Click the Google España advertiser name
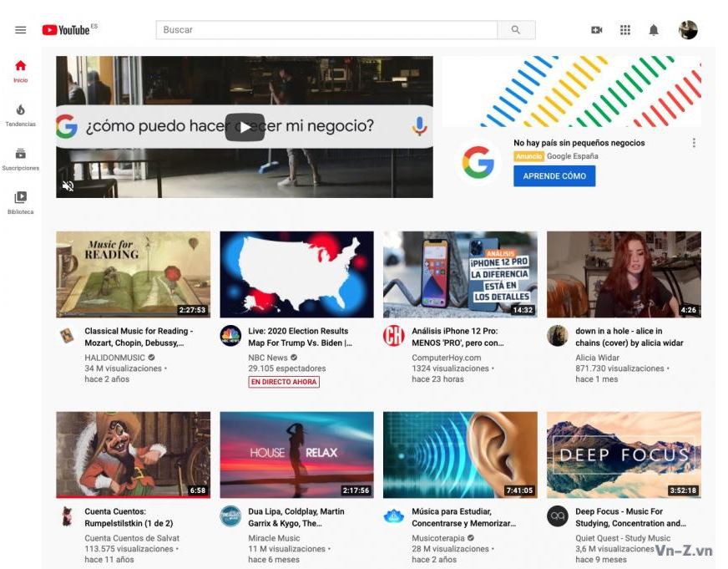 [573, 156]
